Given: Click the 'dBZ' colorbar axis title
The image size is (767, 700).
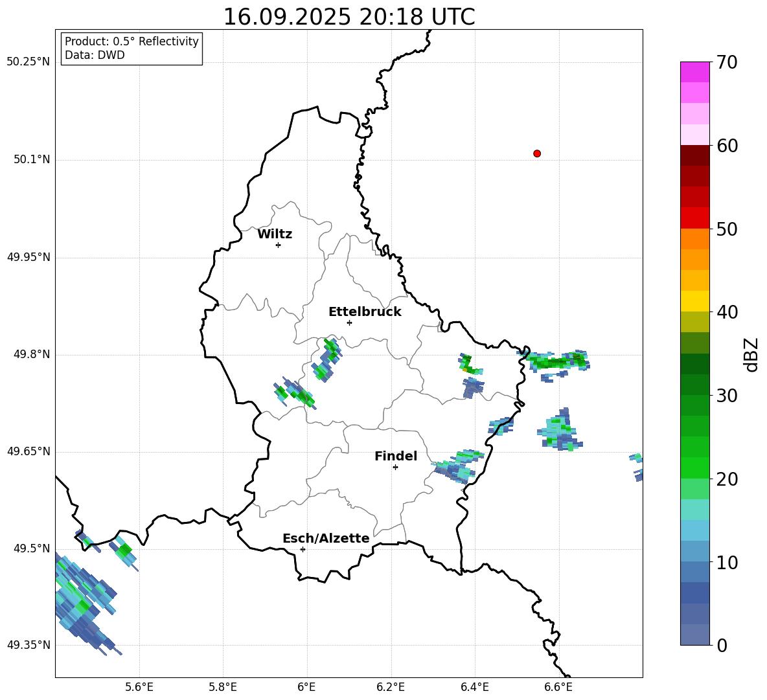Looking at the screenshot, I should click(751, 355).
